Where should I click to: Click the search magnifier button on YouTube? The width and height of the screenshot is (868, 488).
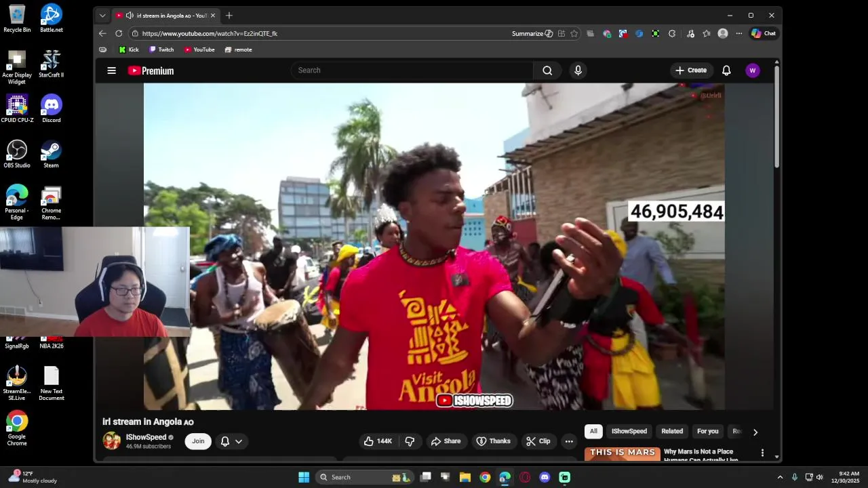547,70
